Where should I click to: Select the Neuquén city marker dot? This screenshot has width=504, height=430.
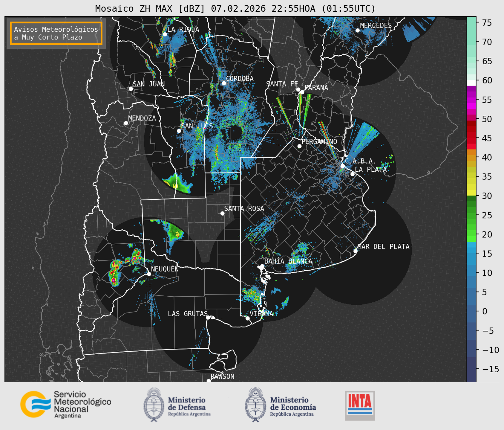[149, 274]
